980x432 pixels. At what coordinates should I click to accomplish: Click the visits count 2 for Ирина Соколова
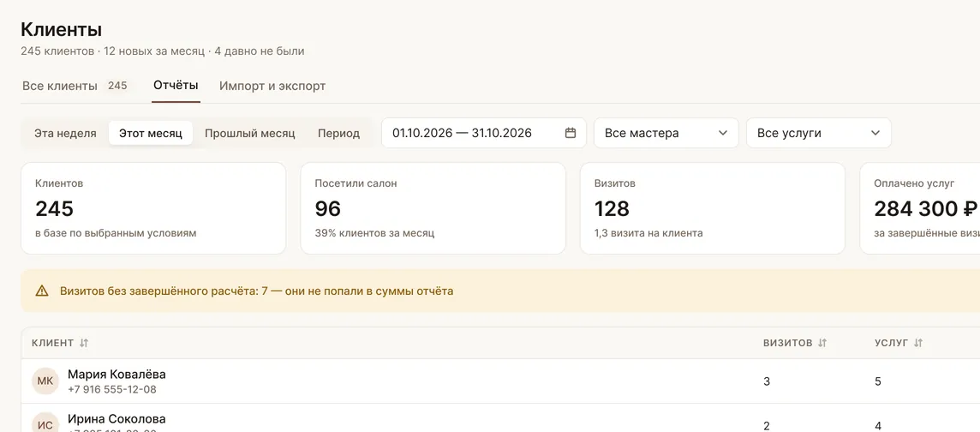pos(767,426)
